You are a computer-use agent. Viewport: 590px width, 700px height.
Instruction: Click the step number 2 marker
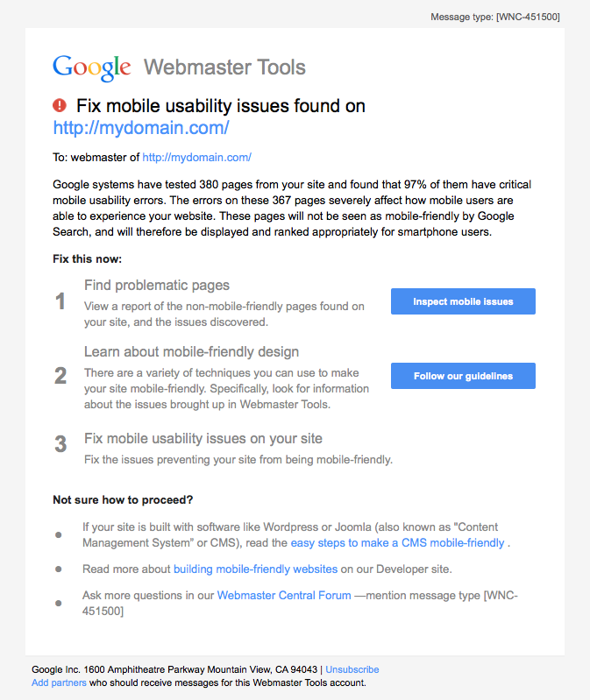coord(60,376)
